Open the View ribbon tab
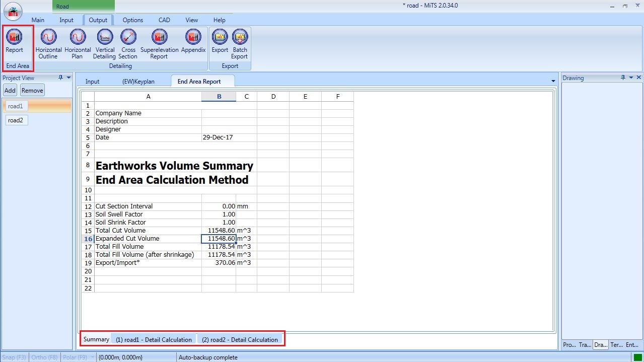 [x=192, y=20]
